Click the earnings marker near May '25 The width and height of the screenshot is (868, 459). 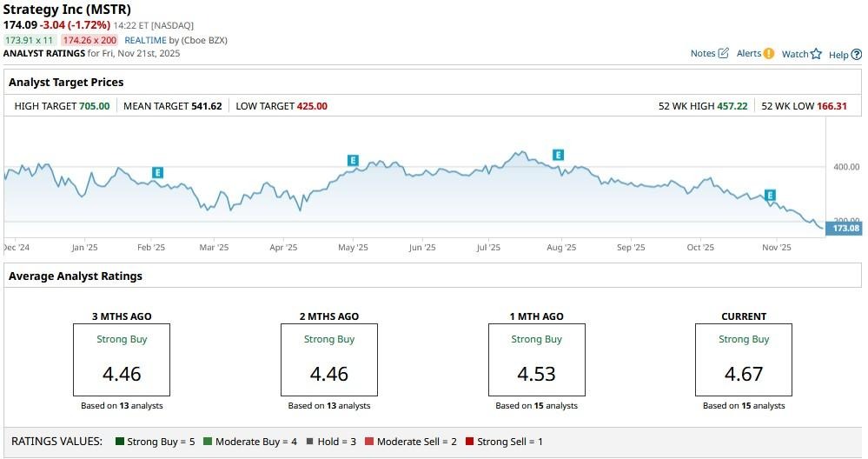(x=353, y=161)
